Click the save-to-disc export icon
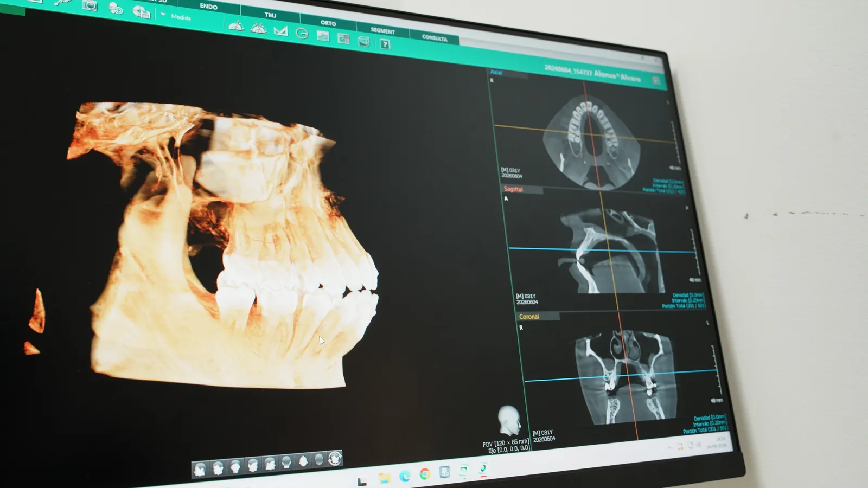The height and width of the screenshot is (488, 868). [x=141, y=11]
